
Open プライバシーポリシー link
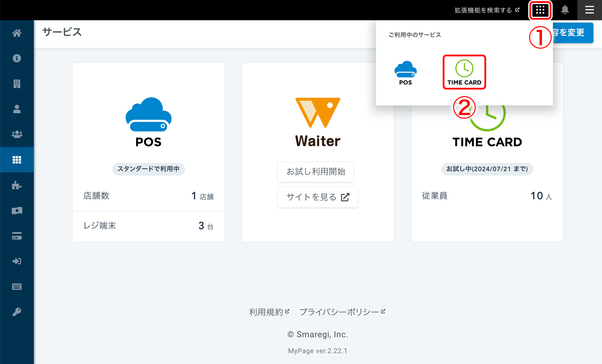click(x=342, y=312)
